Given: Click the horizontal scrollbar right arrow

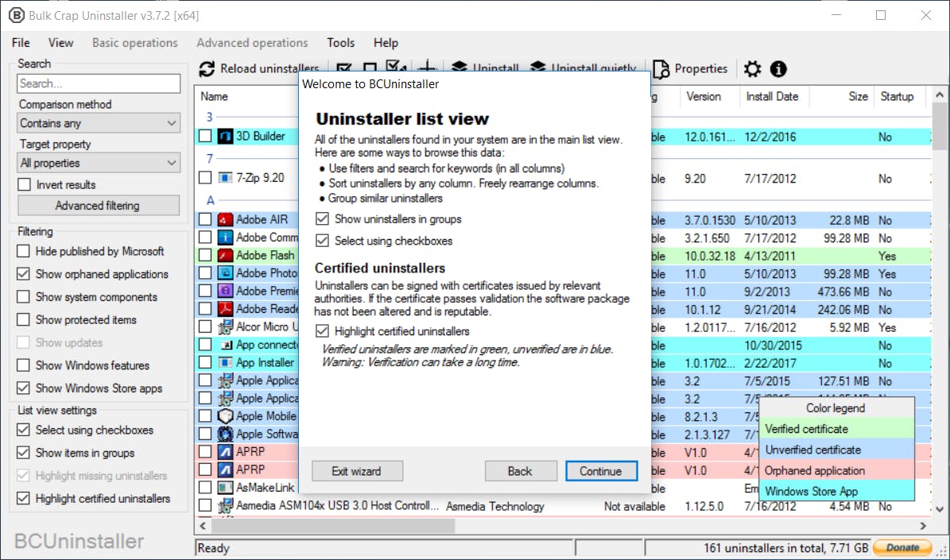Looking at the screenshot, I should click(x=923, y=526).
